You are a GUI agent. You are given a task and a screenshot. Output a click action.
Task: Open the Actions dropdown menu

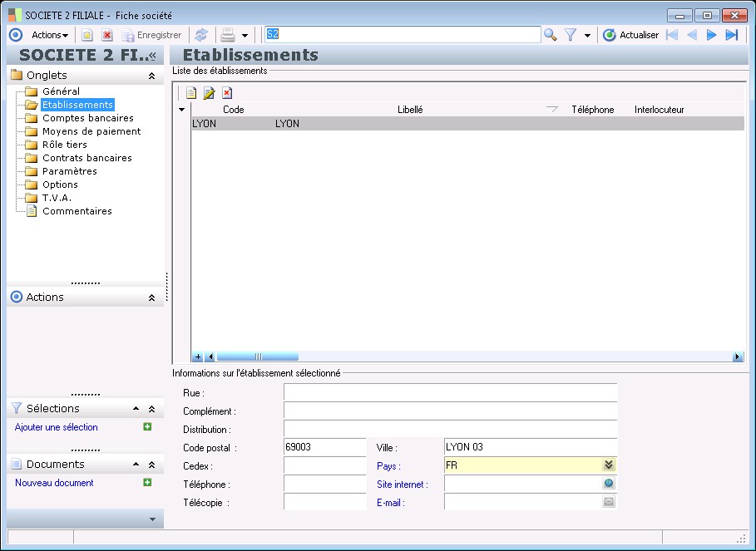(50, 35)
